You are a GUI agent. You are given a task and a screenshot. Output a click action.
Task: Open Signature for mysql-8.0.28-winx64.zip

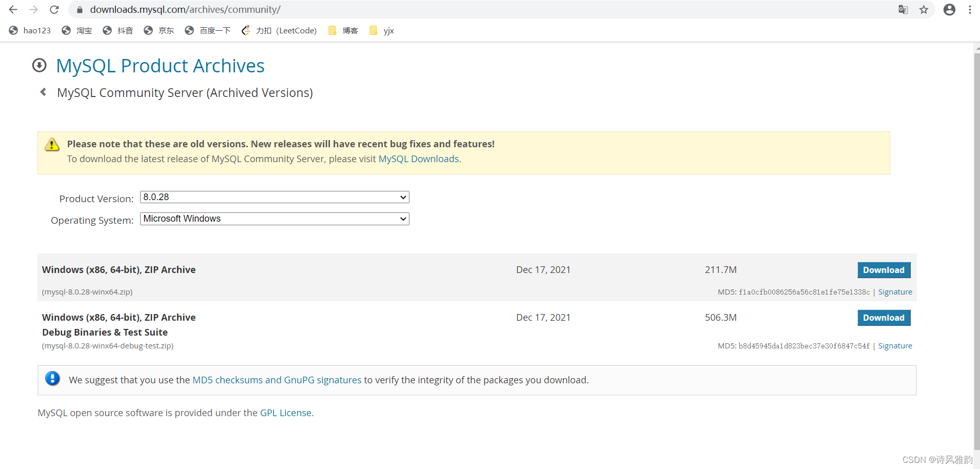[895, 292]
